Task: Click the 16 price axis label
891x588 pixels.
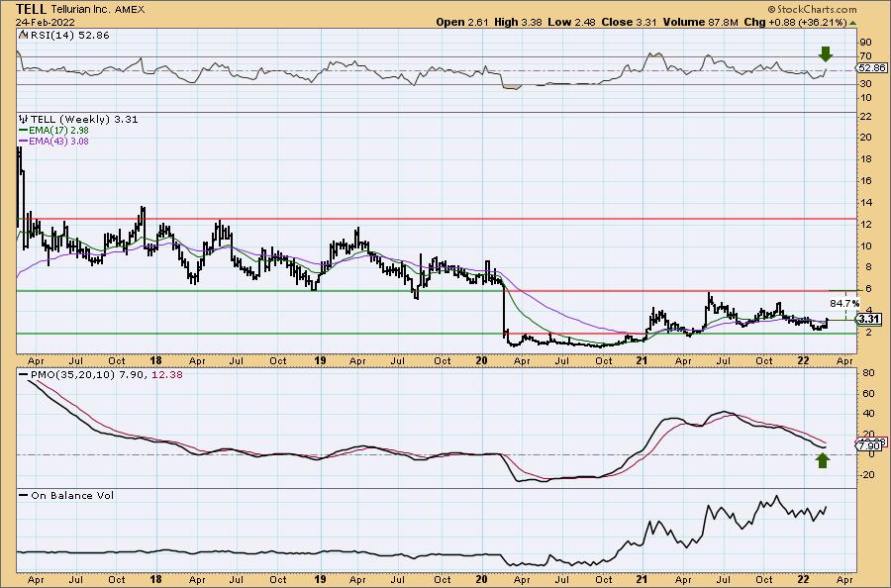Action: tap(865, 181)
